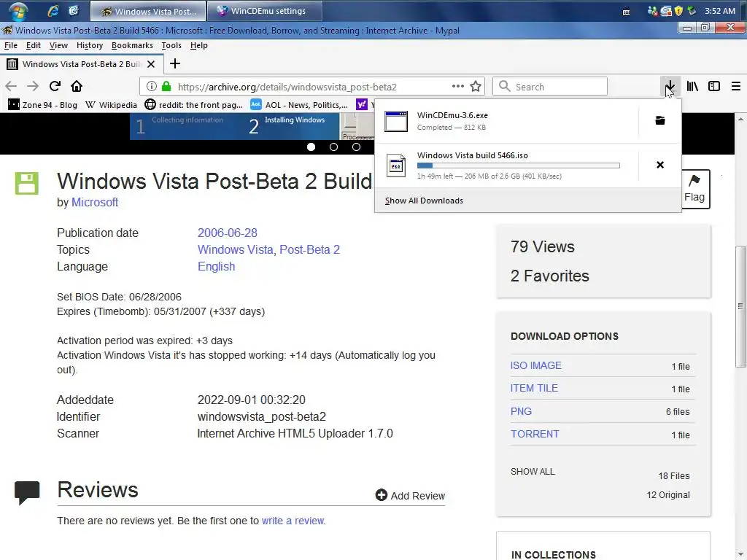Open AOL - News, Politics bookmark
This screenshot has width=747, height=560.
point(299,105)
